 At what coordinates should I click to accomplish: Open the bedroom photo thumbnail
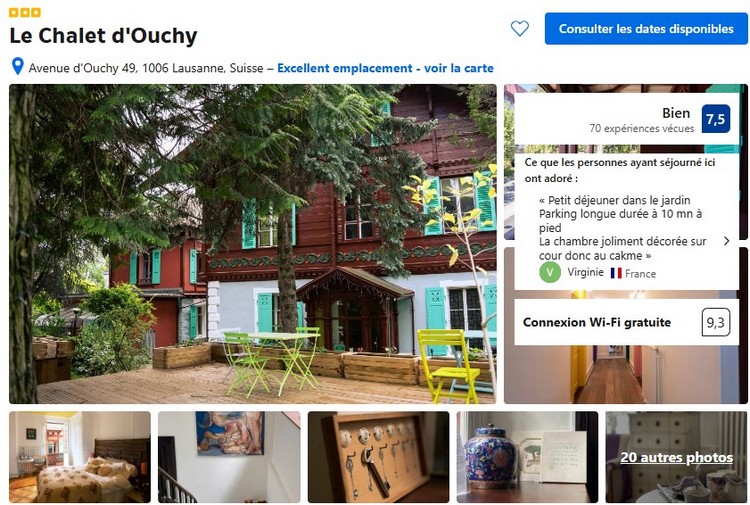(80, 457)
